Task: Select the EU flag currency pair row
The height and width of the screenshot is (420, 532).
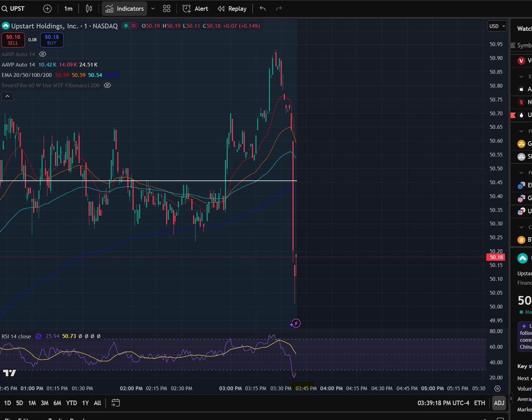Action: 521,185
